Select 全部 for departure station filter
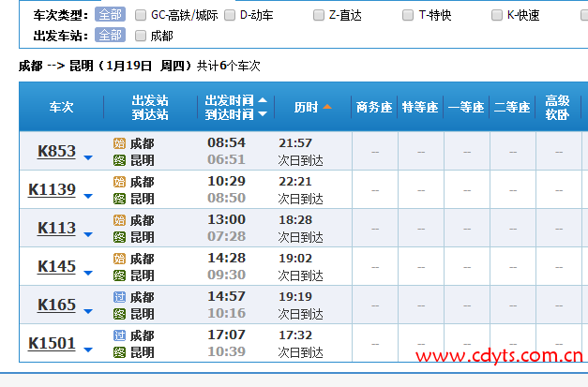588x387 pixels. coord(109,36)
